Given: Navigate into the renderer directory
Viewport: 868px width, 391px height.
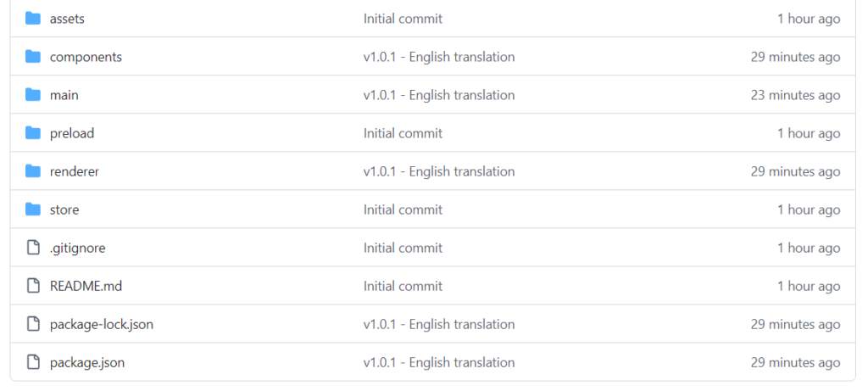Looking at the screenshot, I should point(75,171).
